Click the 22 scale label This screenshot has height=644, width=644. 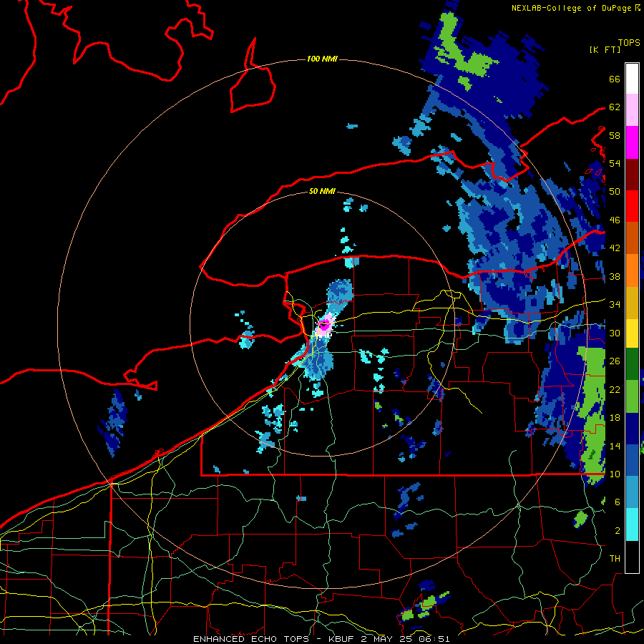[615, 389]
